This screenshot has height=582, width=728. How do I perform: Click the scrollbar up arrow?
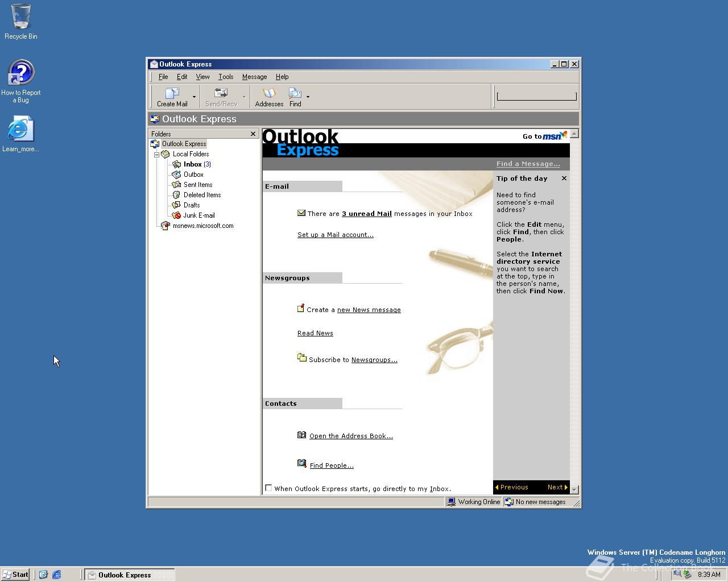[x=574, y=134]
